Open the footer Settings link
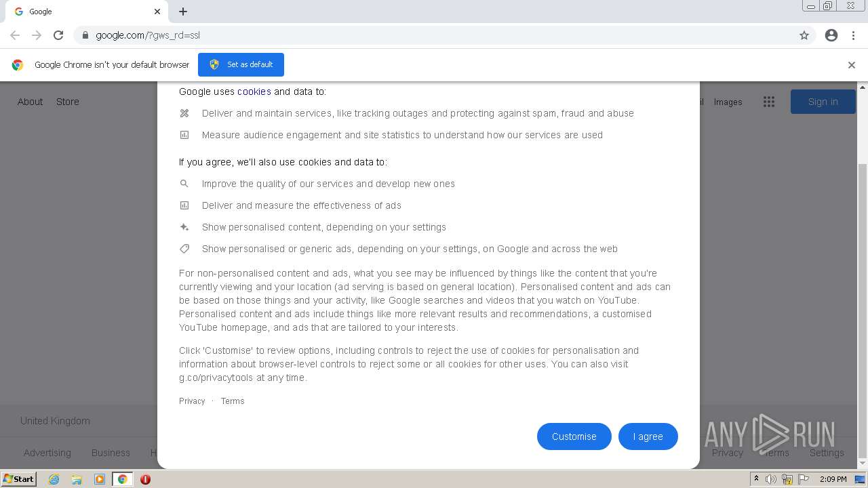This screenshot has width=868, height=488. (x=827, y=453)
